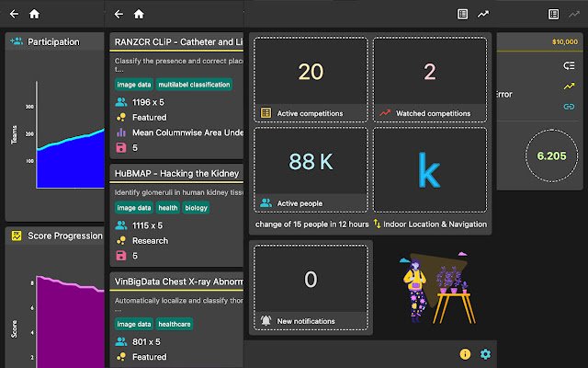Select the image data tag on VinBigData
The width and height of the screenshot is (588, 368).
click(134, 324)
